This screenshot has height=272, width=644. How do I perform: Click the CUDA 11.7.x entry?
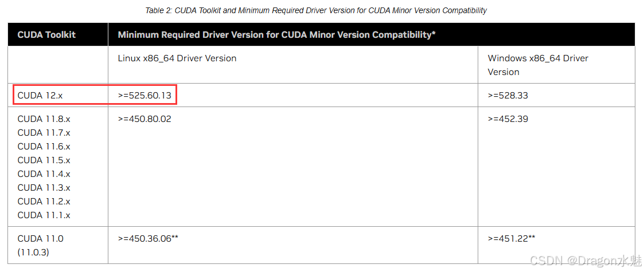[44, 132]
